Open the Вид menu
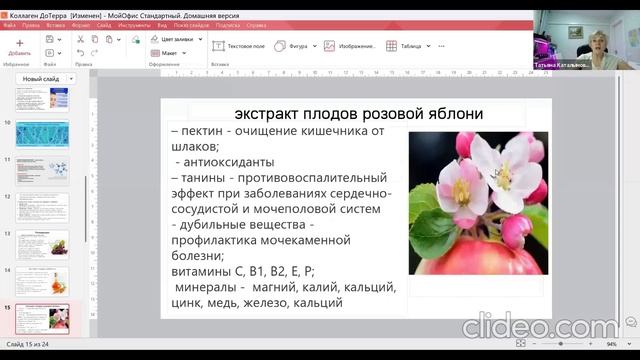 tap(162, 25)
